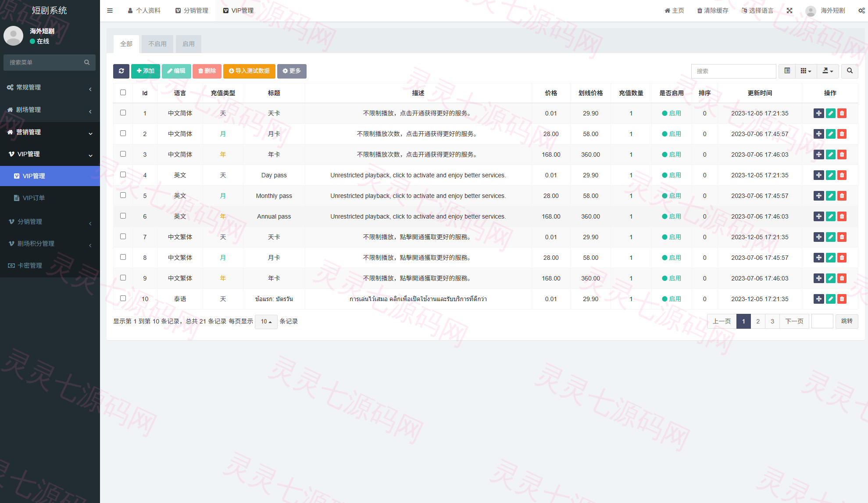Toggle fullscreen mode icon in header
868x503 pixels.
[x=789, y=11]
